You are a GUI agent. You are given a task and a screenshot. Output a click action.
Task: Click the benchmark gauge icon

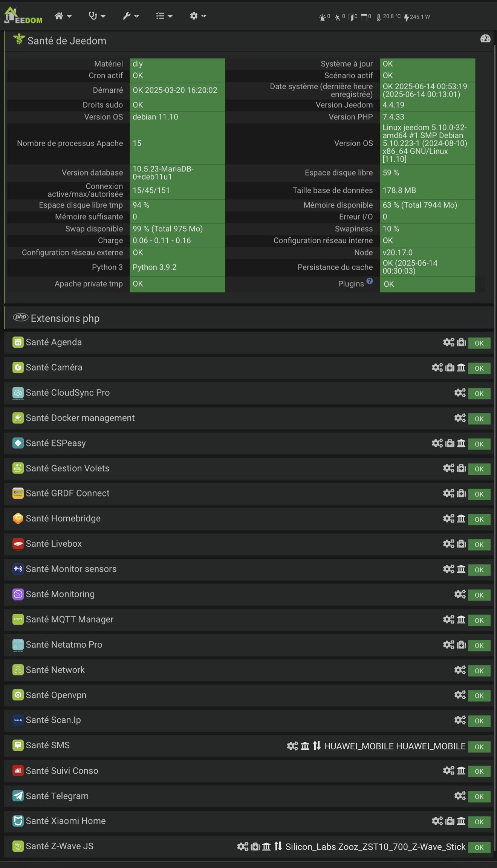(485, 38)
